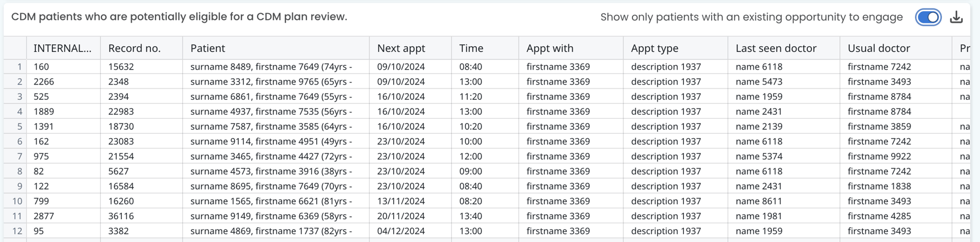Click the download icon
Image resolution: width=980 pixels, height=242 pixels.
[956, 18]
